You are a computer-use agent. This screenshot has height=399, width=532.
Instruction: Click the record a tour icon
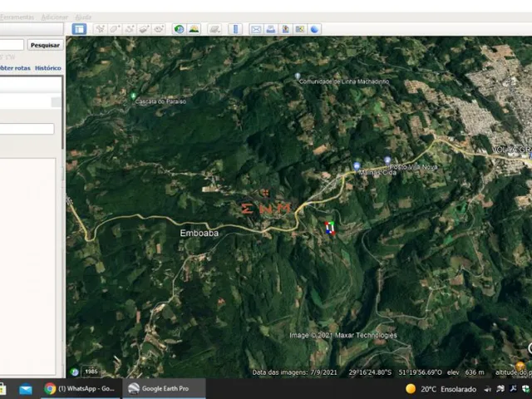pos(159,29)
